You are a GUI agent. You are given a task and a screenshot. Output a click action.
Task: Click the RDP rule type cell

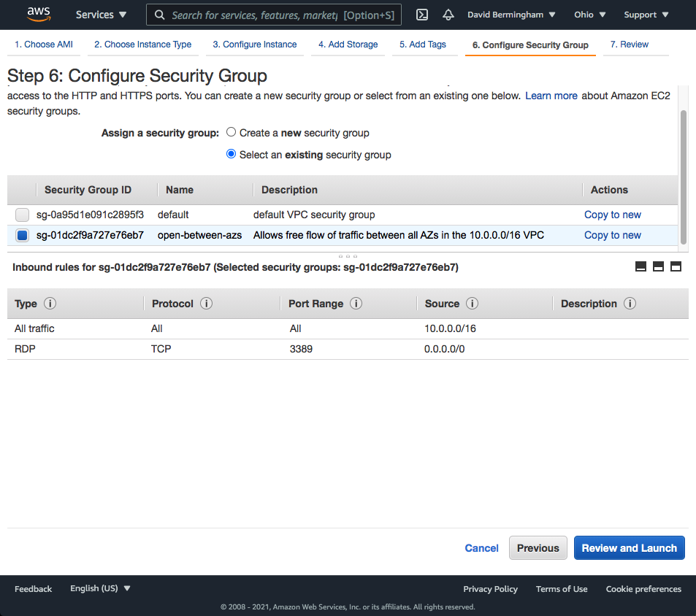25,349
